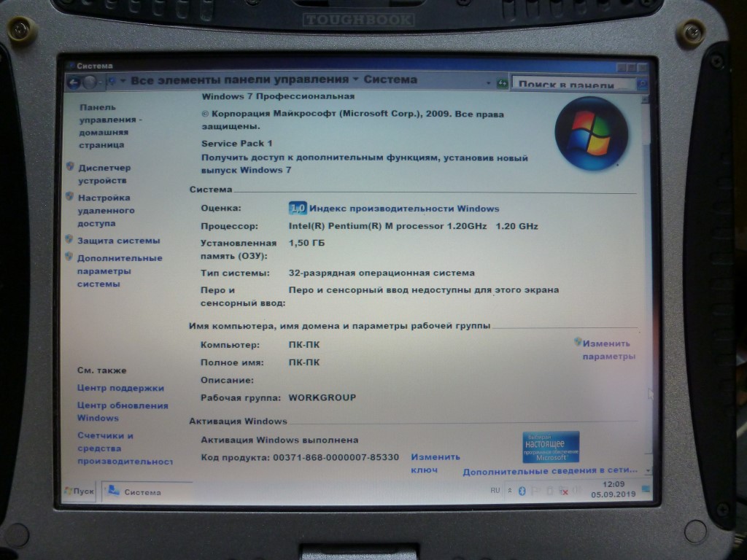747x560 pixels.
Task: Click the shield icon beside Диспетчер устройств
Action: pyautogui.click(x=70, y=166)
